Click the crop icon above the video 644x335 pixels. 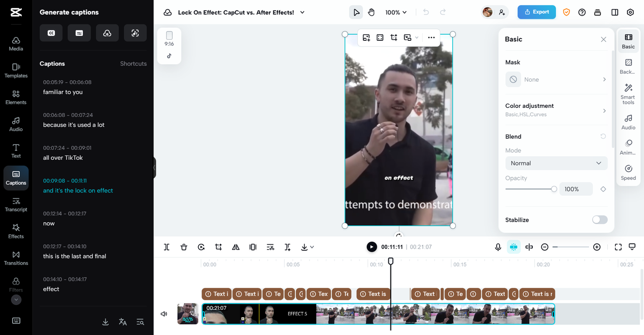pyautogui.click(x=394, y=37)
